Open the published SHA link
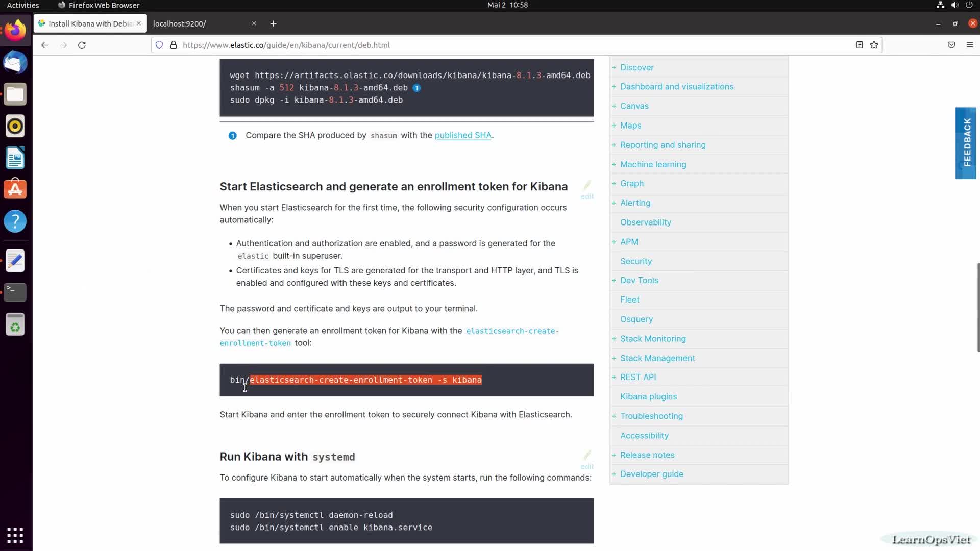 [x=463, y=135]
